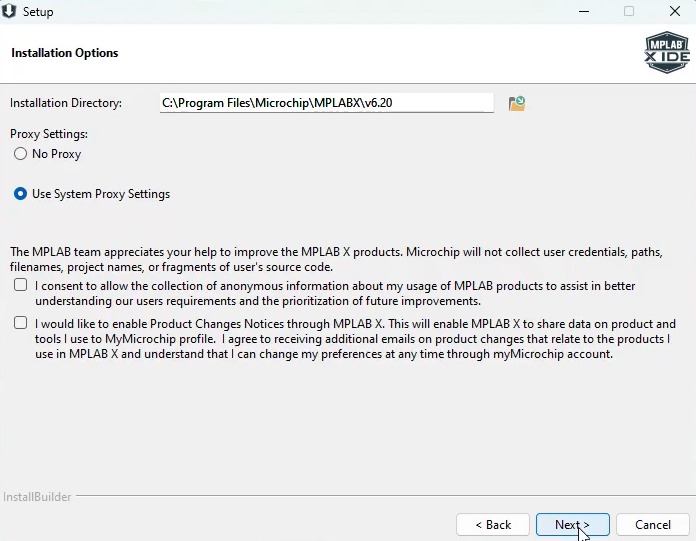Image resolution: width=696 pixels, height=541 pixels.
Task: Proceed by pressing the Next button
Action: [x=572, y=525]
